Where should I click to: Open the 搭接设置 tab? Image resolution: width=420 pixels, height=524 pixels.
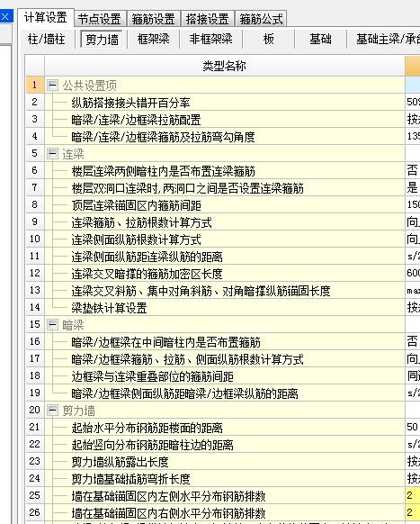click(208, 19)
